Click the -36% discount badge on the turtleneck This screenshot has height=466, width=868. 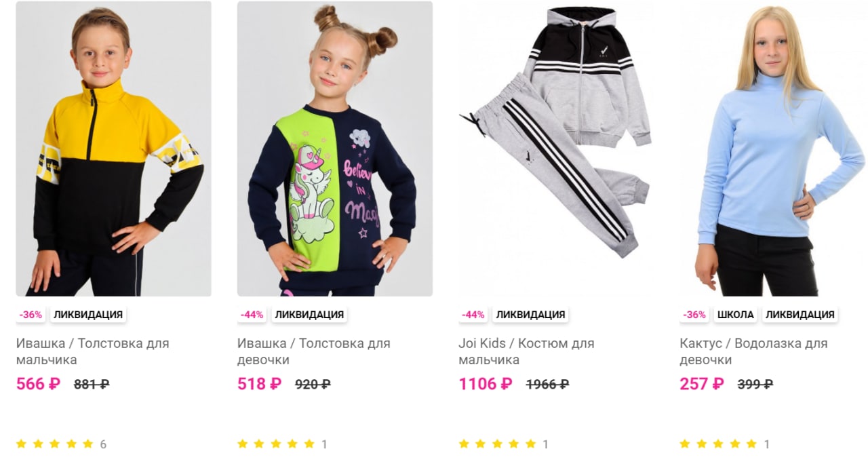point(694,315)
